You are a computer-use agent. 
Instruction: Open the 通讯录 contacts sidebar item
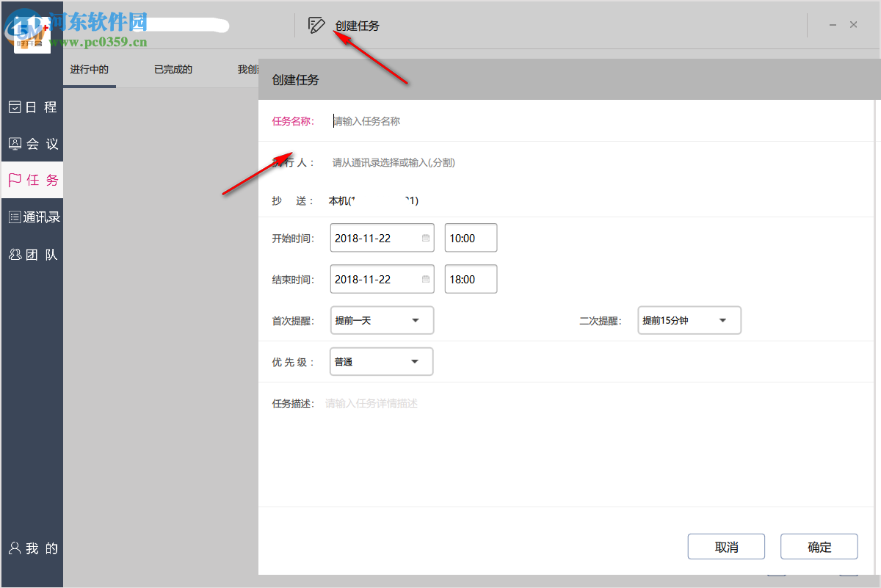point(32,217)
